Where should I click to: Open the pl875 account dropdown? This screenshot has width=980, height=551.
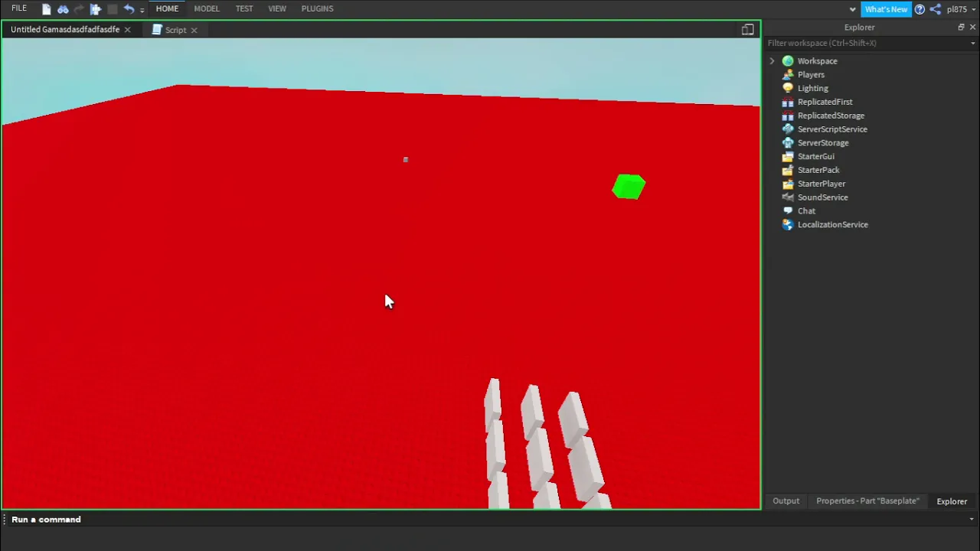coord(960,9)
